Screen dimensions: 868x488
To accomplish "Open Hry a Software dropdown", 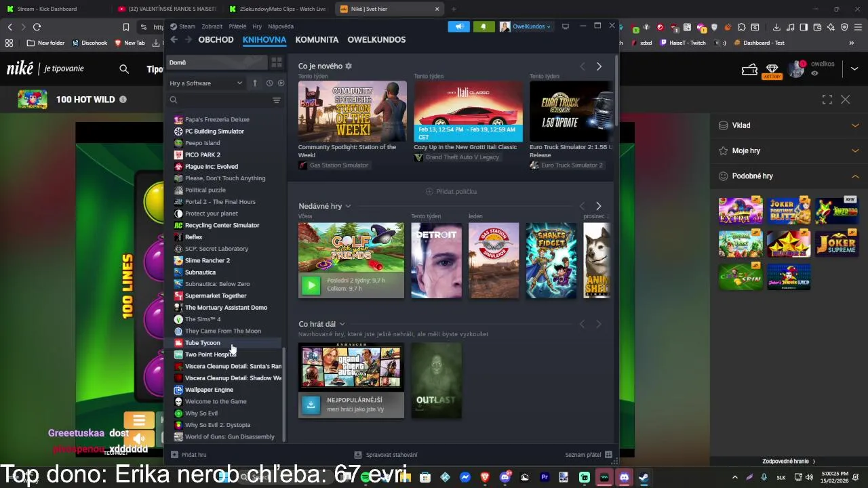I will pos(206,83).
